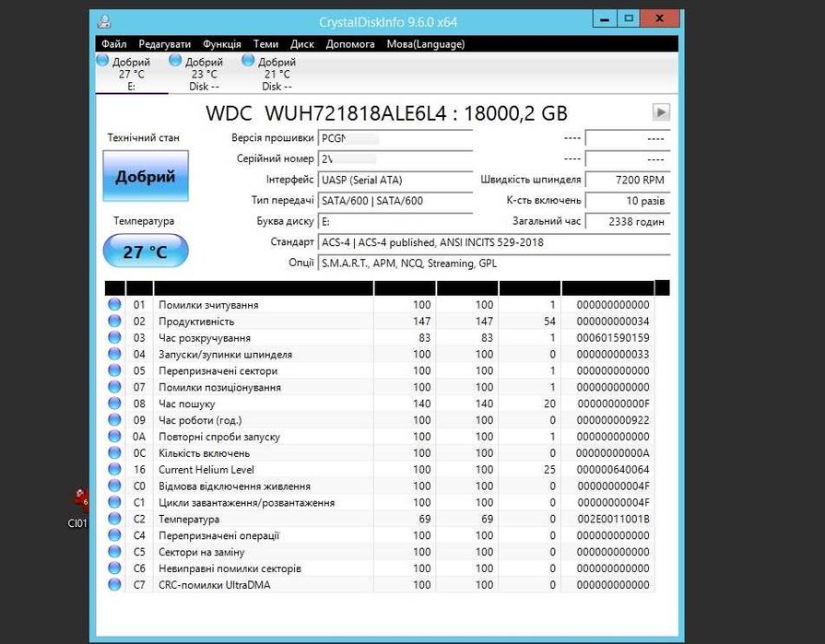Click the total hours 2338 годин field

click(x=628, y=221)
